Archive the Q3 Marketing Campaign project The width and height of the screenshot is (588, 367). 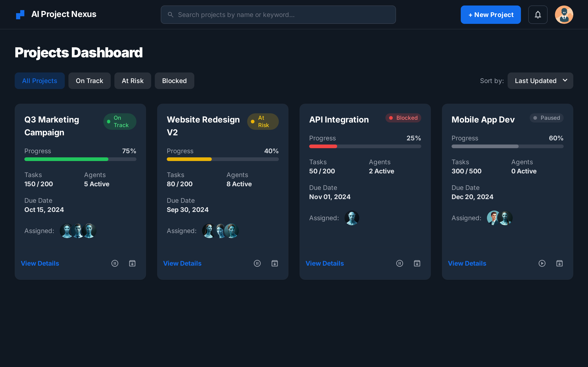[132, 263]
